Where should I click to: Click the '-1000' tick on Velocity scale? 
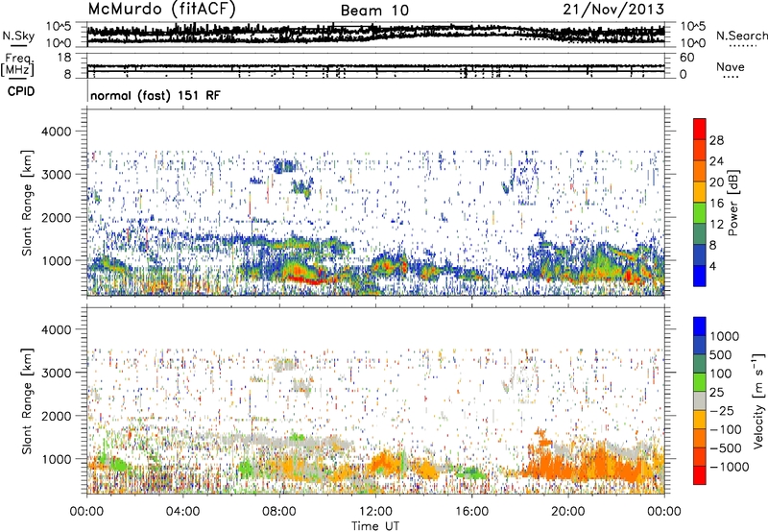point(729,467)
